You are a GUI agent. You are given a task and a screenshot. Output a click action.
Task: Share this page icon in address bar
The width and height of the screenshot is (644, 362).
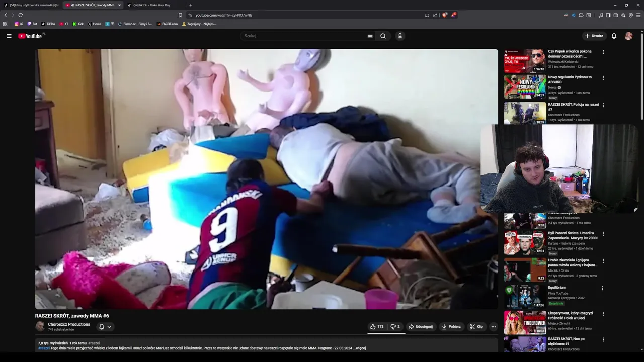(x=435, y=15)
